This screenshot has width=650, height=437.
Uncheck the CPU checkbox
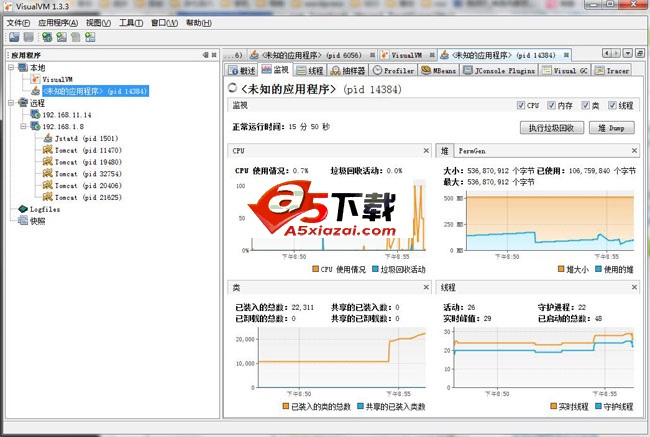(521, 105)
